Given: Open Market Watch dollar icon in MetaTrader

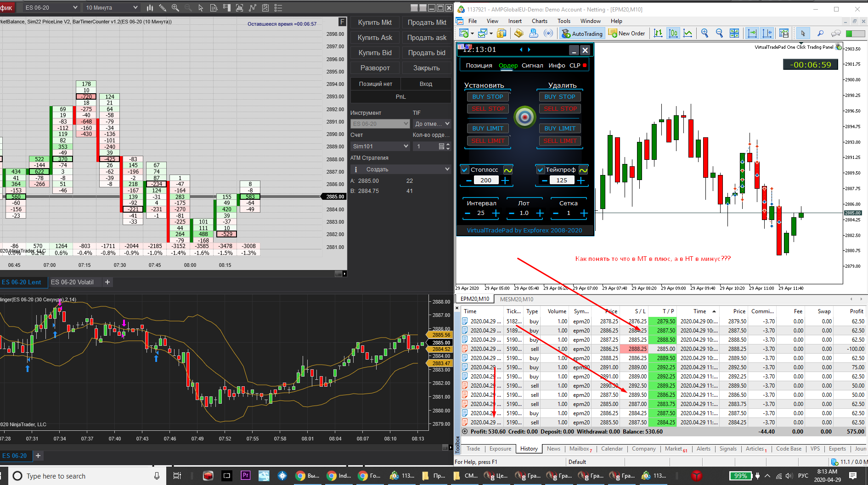Looking at the screenshot, I should (x=502, y=33).
